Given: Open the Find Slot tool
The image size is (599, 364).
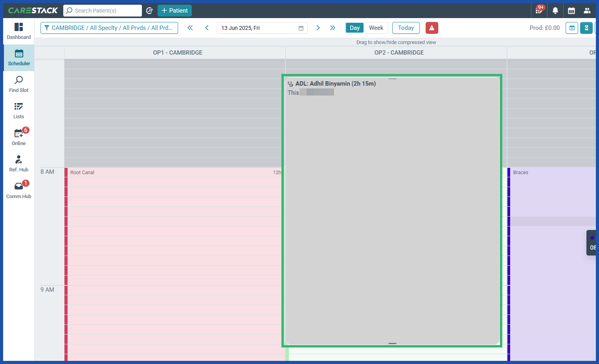Looking at the screenshot, I should [x=18, y=84].
